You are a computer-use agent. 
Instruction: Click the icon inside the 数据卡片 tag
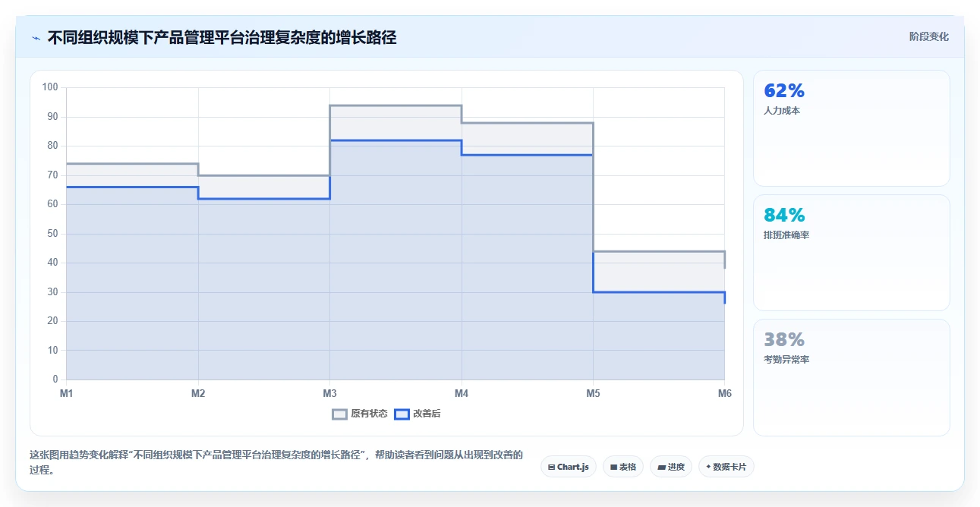click(708, 468)
